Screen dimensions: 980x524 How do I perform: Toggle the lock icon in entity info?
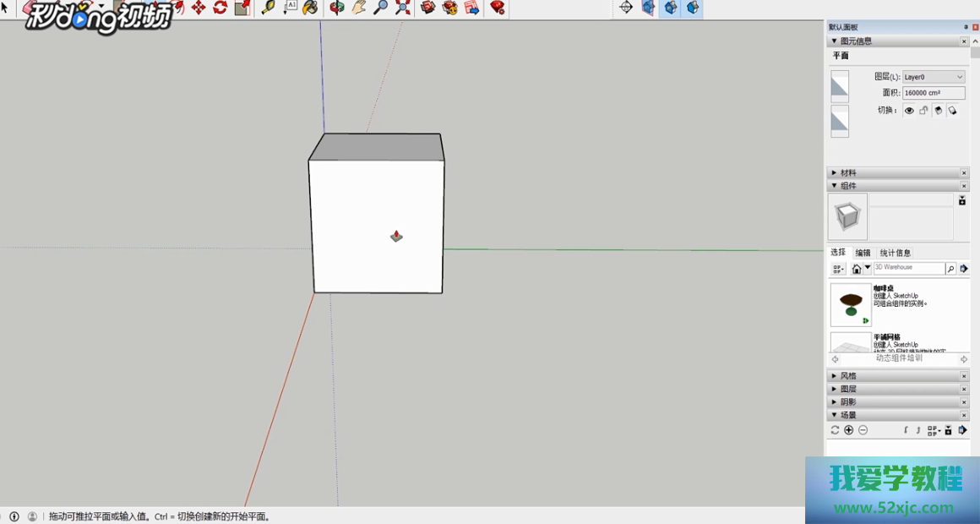[923, 111]
